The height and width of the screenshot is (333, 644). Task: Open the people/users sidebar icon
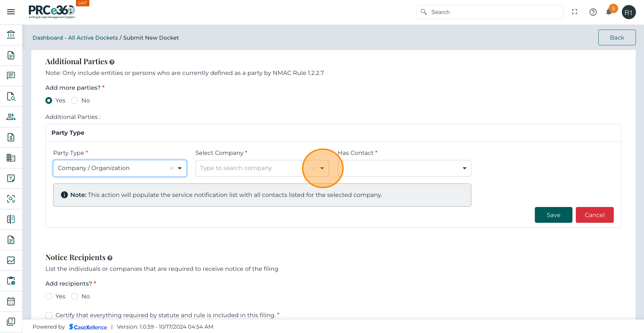[x=11, y=117]
